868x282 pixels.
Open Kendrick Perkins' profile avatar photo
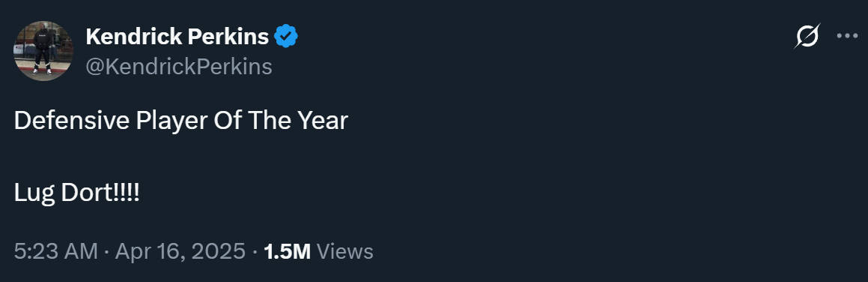click(x=43, y=50)
